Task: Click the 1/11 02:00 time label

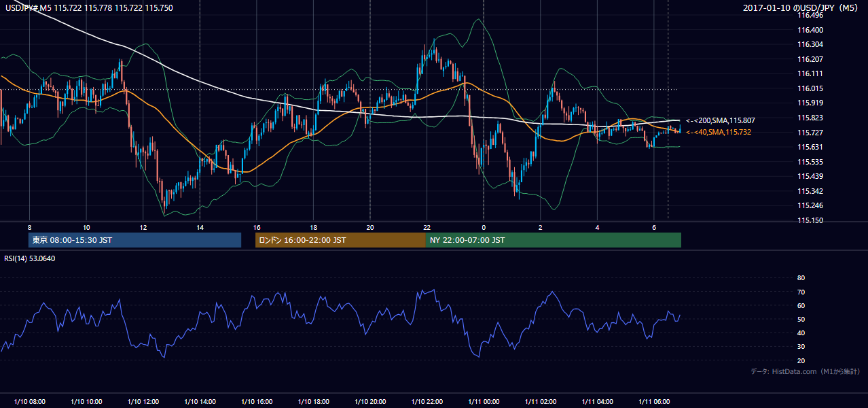Action: [541, 402]
